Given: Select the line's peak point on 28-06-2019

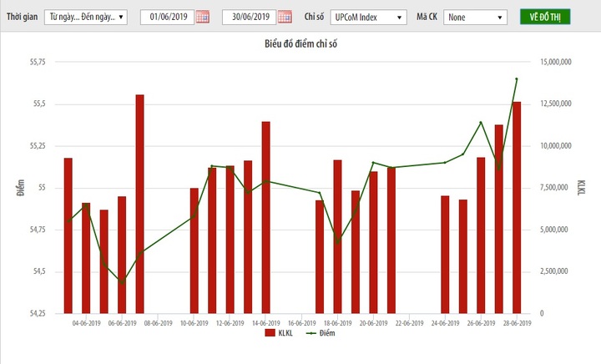Looking at the screenshot, I should click(517, 79).
